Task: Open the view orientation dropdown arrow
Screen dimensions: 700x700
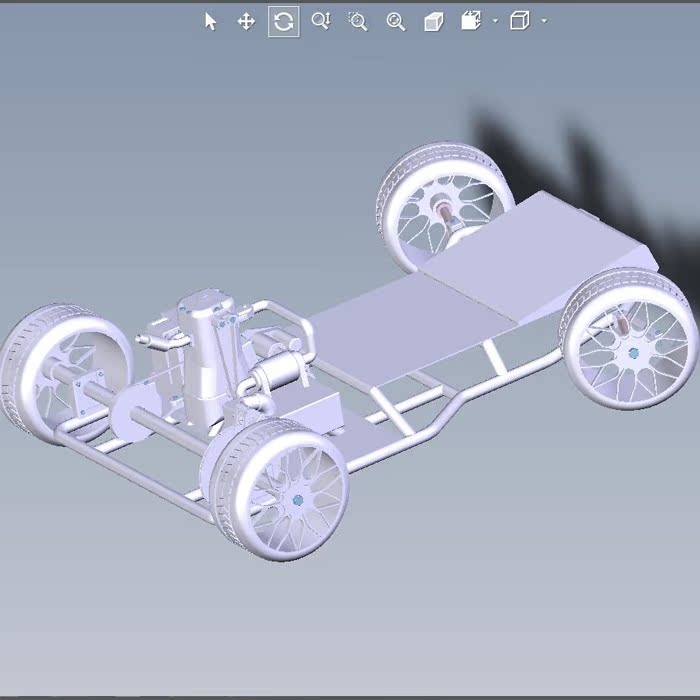Action: (495, 21)
